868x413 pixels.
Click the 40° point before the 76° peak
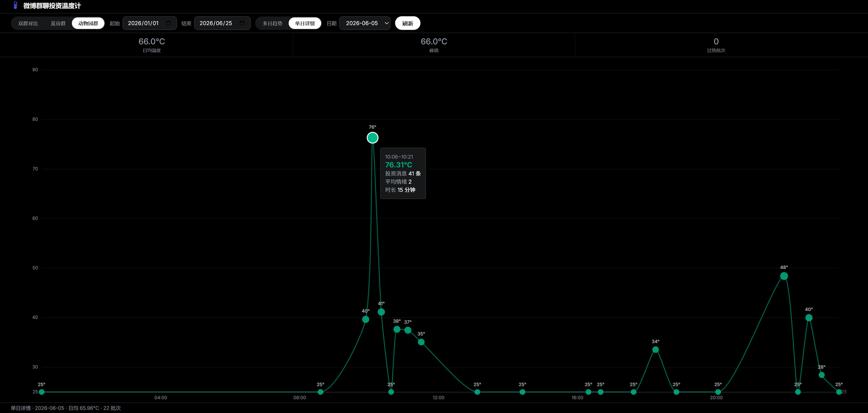[x=366, y=319]
